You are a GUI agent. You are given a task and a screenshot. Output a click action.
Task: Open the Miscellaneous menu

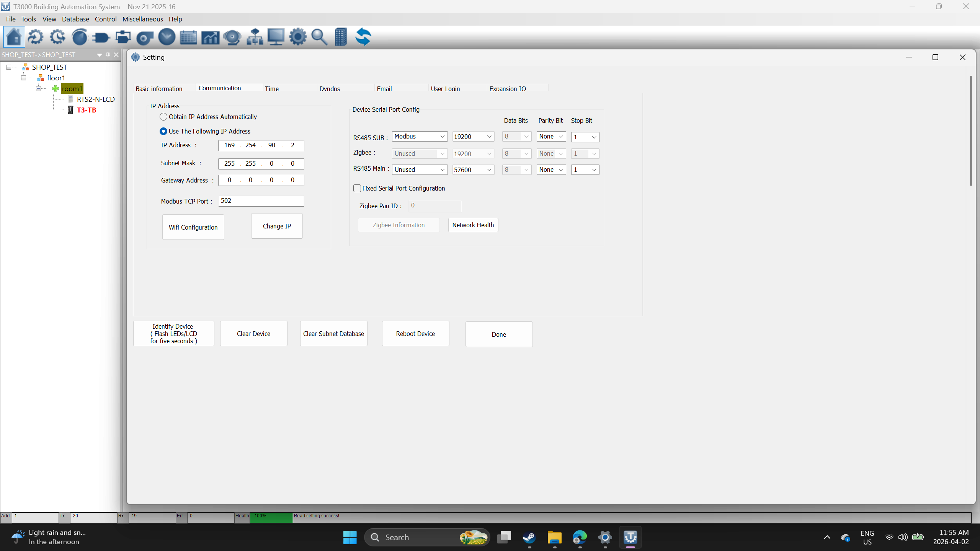[x=142, y=19]
